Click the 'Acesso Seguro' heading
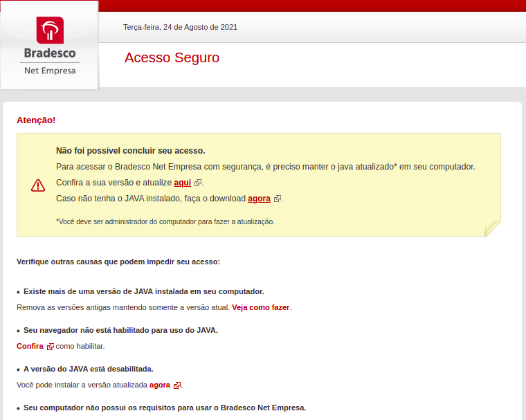 click(172, 57)
